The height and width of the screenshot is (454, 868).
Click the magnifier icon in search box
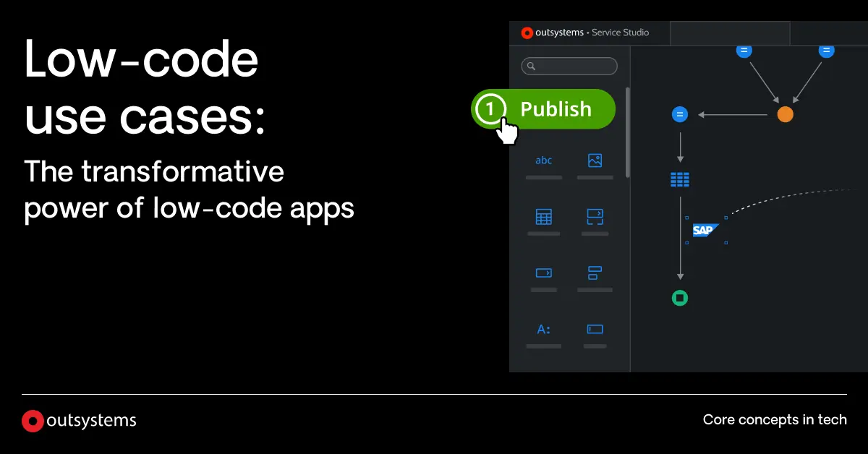[531, 67]
